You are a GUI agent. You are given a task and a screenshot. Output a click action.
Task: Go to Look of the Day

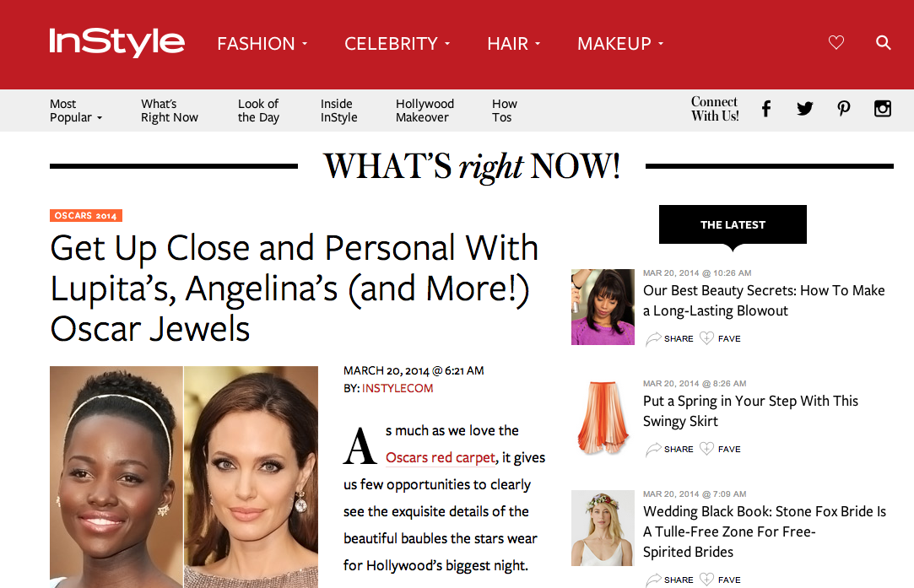[x=258, y=111]
